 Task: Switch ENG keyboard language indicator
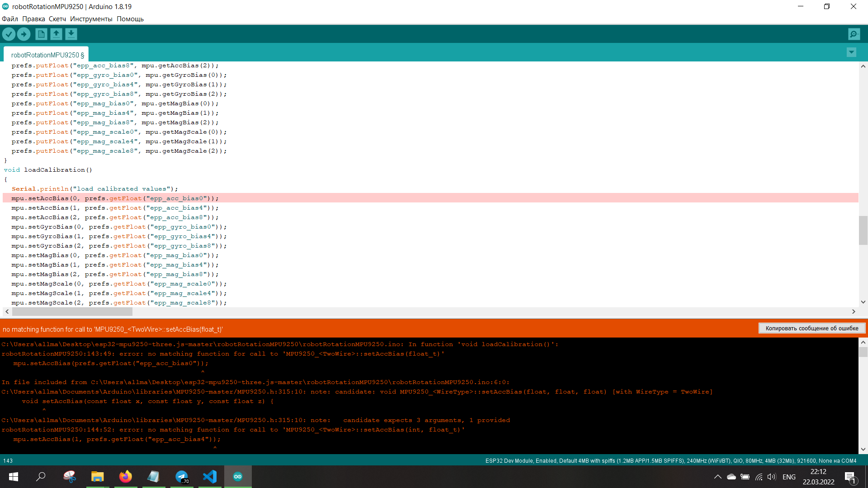[x=789, y=477]
